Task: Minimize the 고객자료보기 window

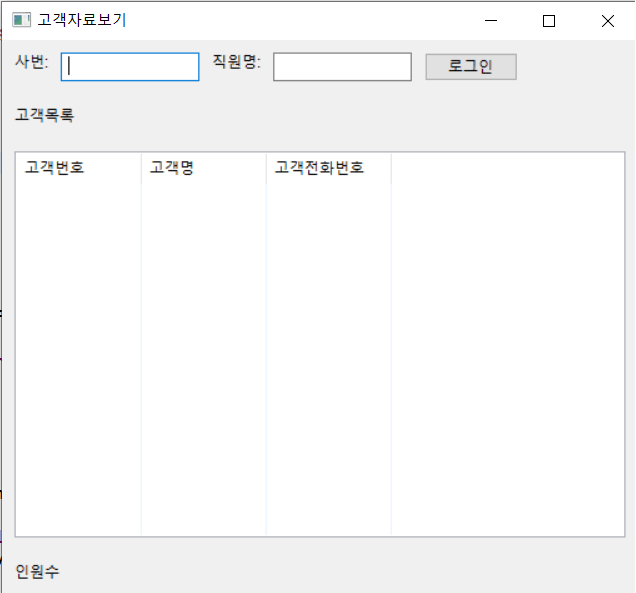Action: click(x=491, y=20)
